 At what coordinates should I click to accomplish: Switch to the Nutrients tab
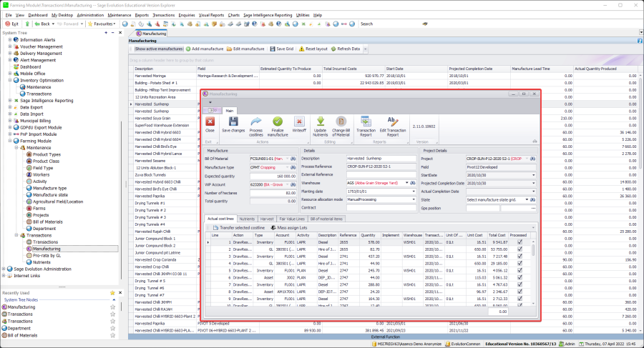pos(248,219)
